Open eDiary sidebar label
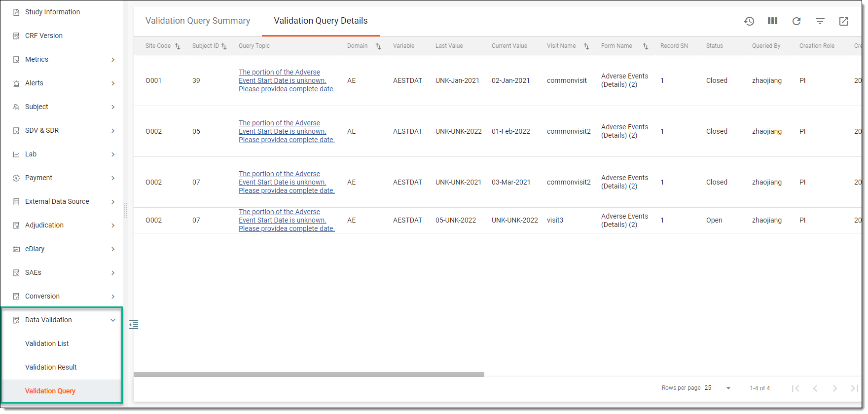868x414 pixels. coord(35,249)
